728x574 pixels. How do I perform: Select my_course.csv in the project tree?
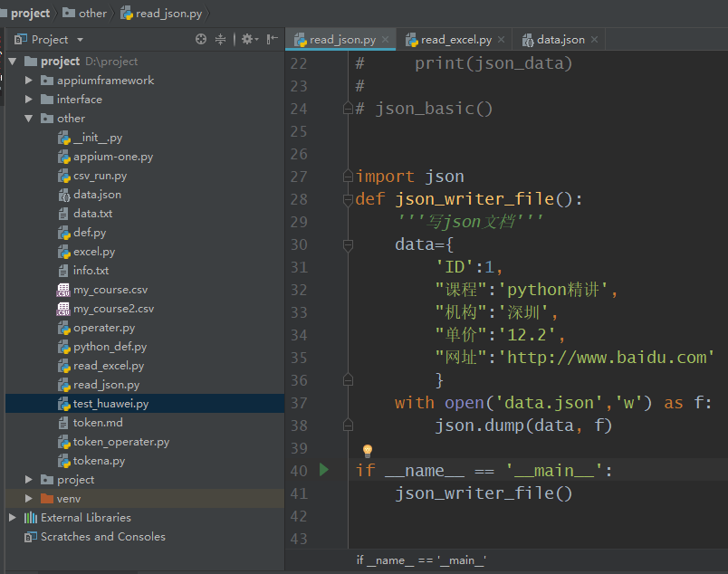(x=110, y=290)
